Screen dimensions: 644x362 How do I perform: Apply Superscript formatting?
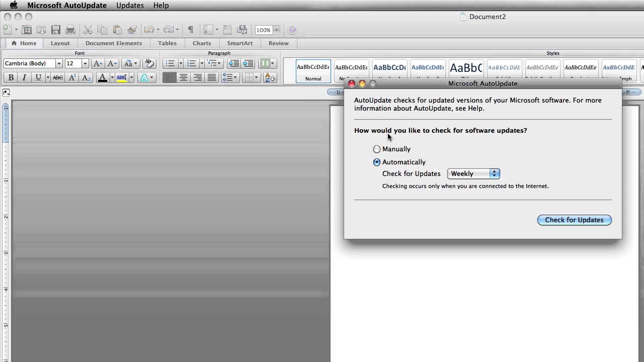click(x=72, y=77)
